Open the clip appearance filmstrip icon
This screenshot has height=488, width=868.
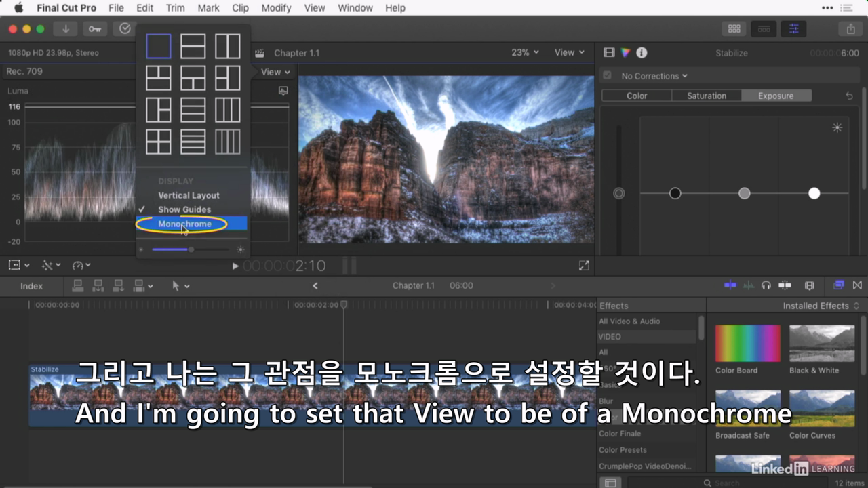click(x=809, y=285)
